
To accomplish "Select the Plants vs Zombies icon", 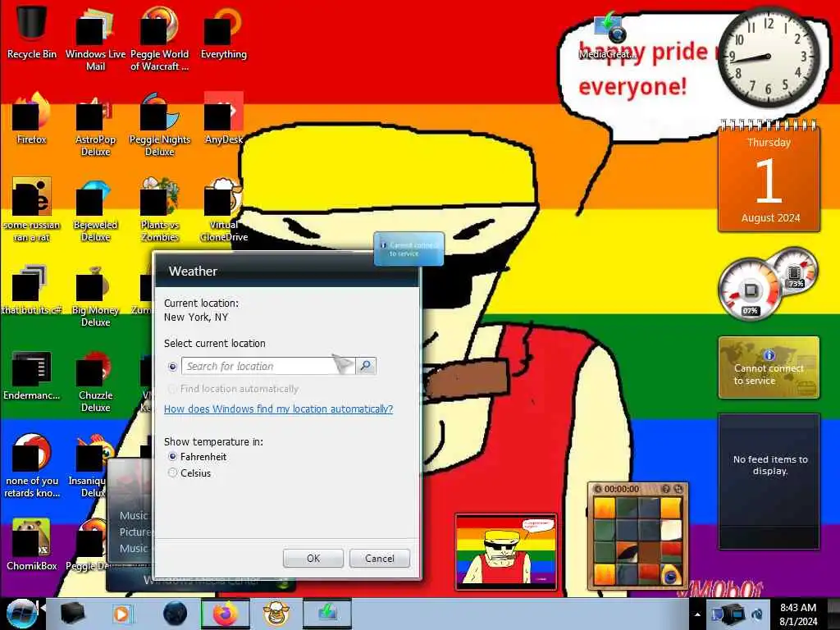I will click(x=160, y=210).
